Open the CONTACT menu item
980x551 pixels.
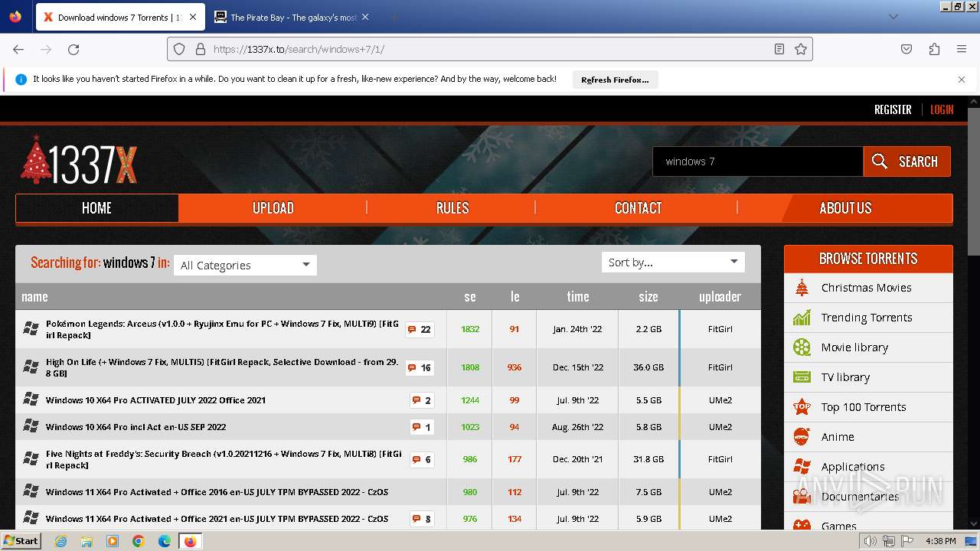[x=638, y=208]
